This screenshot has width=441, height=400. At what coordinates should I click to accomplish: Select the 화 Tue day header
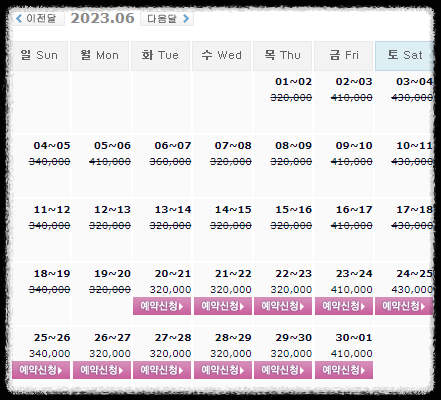(160, 56)
